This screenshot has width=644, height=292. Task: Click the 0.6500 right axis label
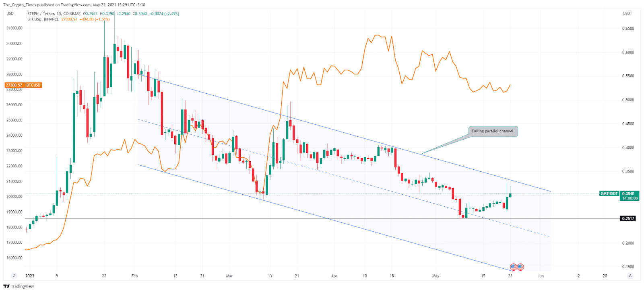click(628, 29)
